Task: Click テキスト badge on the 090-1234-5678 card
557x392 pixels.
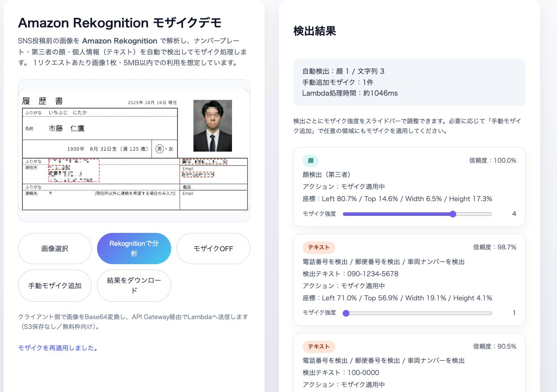Action: pyautogui.click(x=318, y=247)
